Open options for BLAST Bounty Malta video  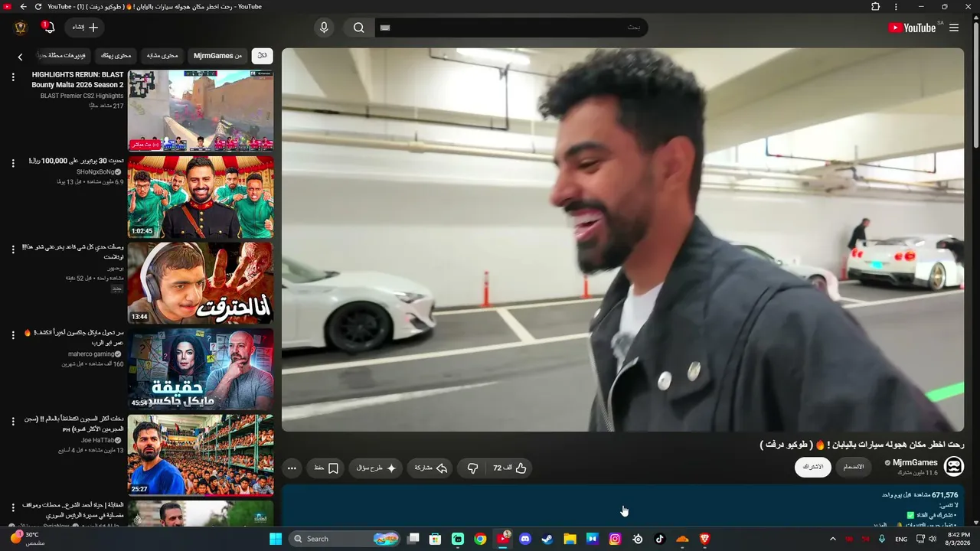click(13, 77)
